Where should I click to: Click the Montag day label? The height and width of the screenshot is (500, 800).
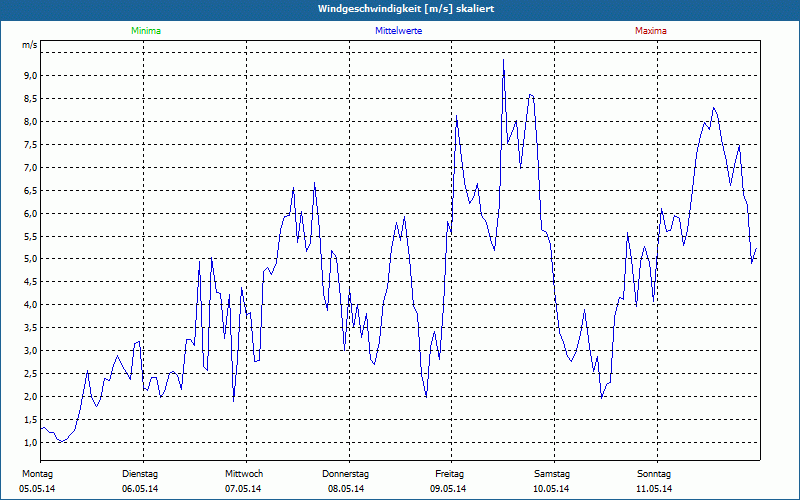(37, 474)
